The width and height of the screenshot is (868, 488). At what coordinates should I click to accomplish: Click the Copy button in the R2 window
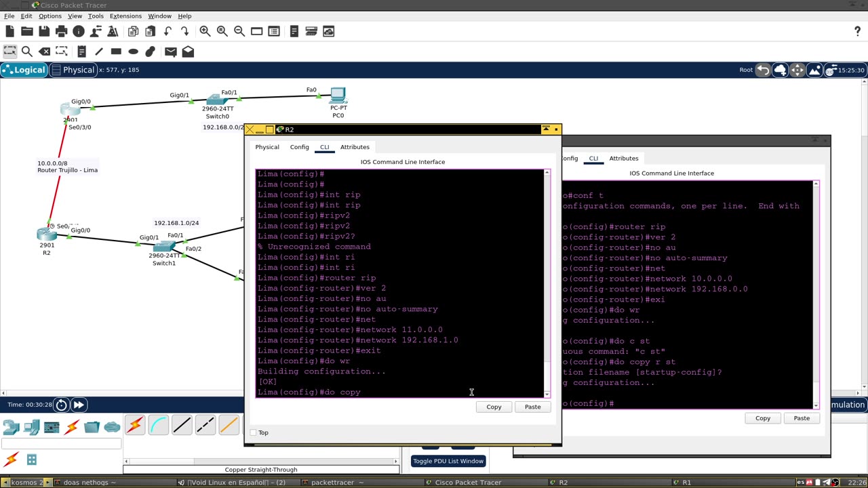coord(494,407)
